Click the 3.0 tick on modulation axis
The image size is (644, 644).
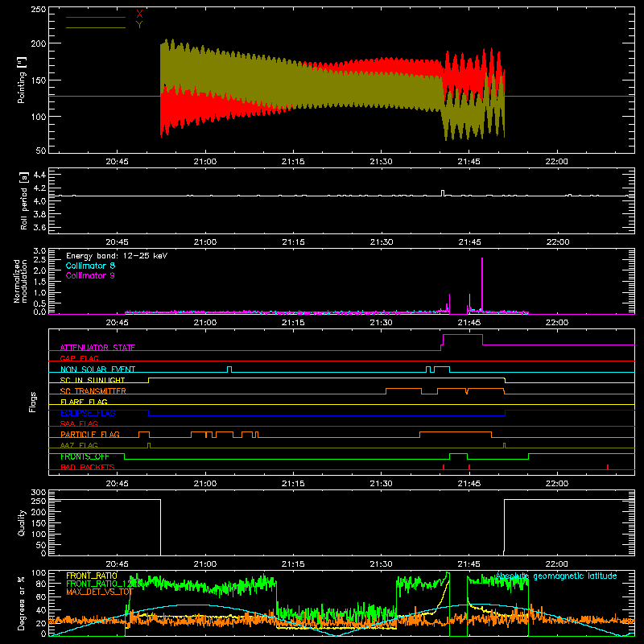click(39, 251)
